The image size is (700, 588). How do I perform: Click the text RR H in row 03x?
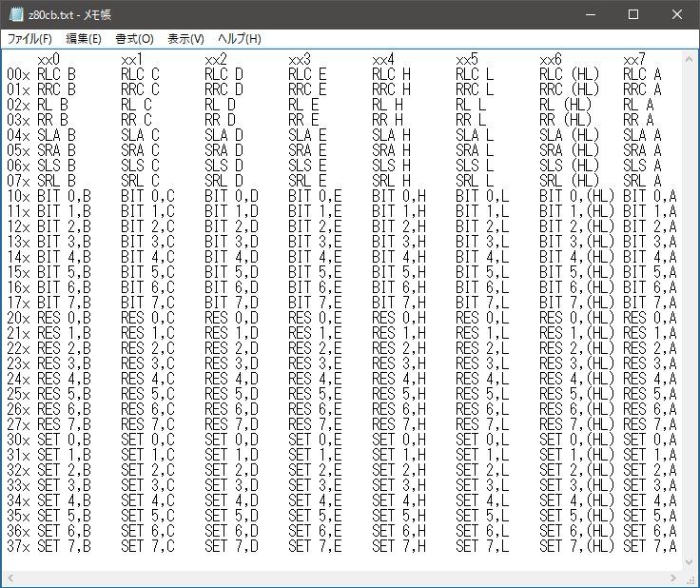[387, 120]
